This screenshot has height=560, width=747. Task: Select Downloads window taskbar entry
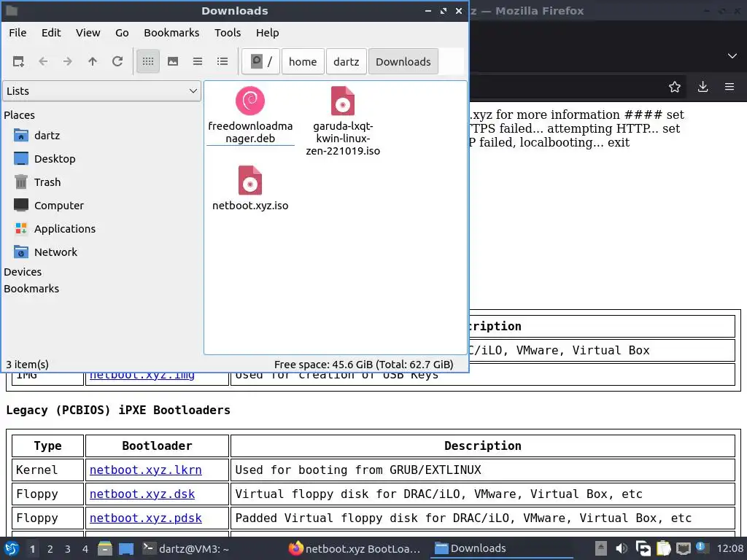coord(502,548)
